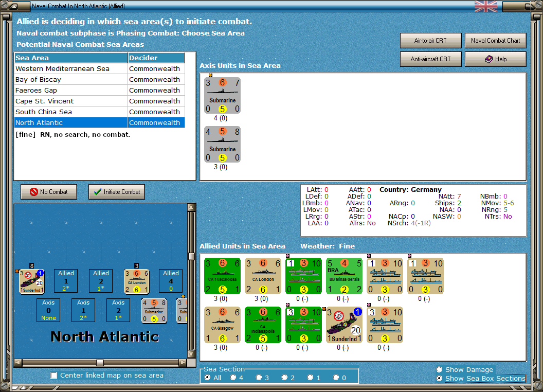543x392 pixels.
Task: Select the green 3-3-10 convoy counter
Action: click(304, 325)
